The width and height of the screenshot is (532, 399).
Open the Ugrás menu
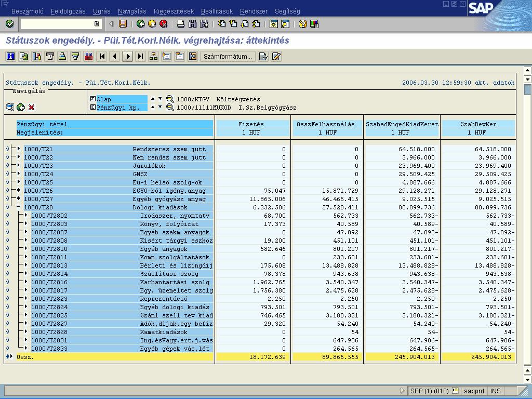[101, 11]
